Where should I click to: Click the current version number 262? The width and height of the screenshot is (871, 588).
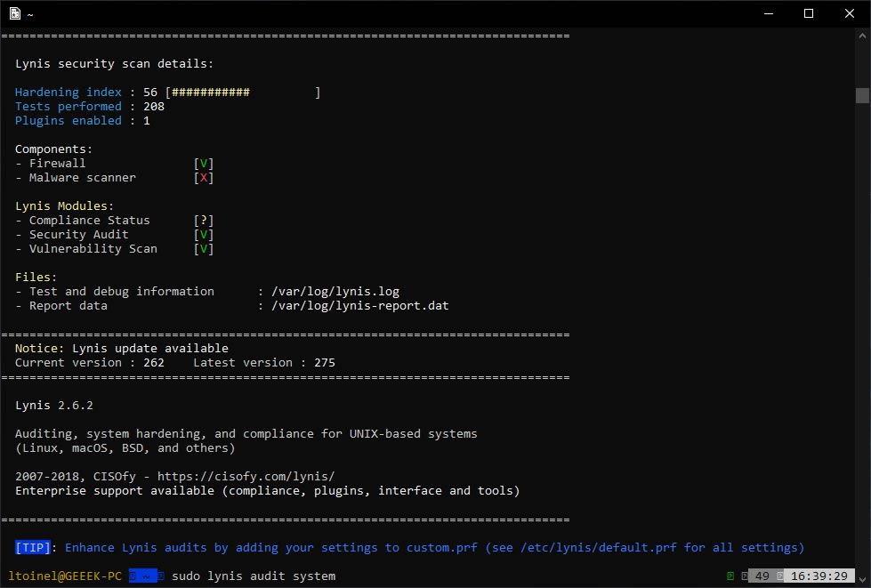coord(154,363)
